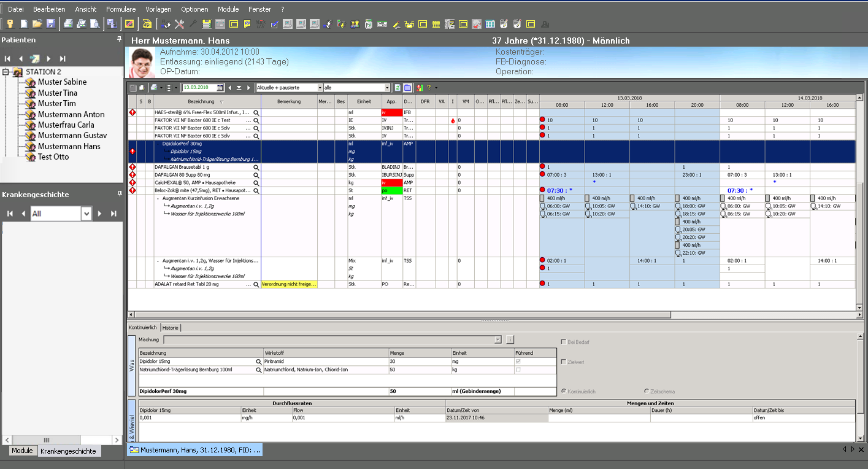Save with the floppy disk icon

tap(50, 24)
